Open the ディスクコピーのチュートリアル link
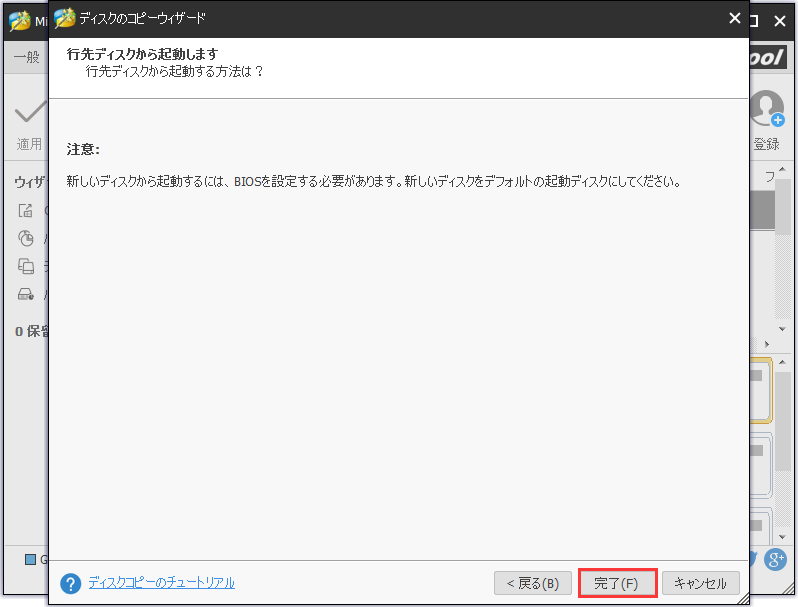 [161, 583]
